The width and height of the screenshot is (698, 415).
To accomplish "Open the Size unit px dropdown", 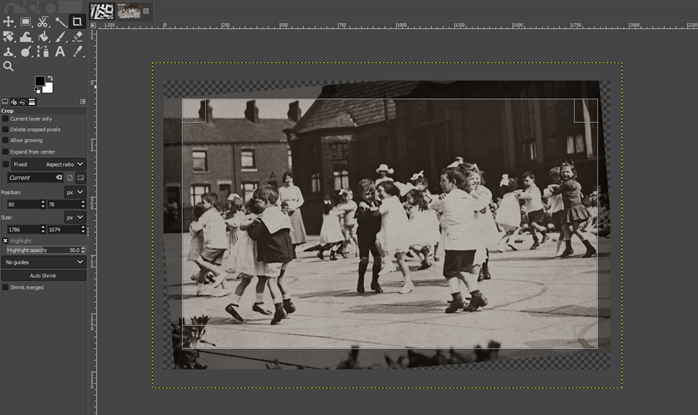I will [x=75, y=217].
